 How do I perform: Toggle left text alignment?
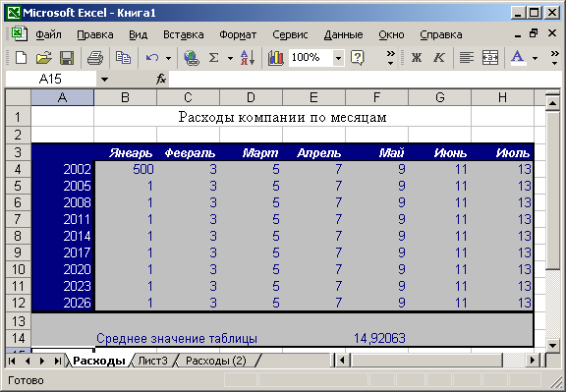pos(467,57)
